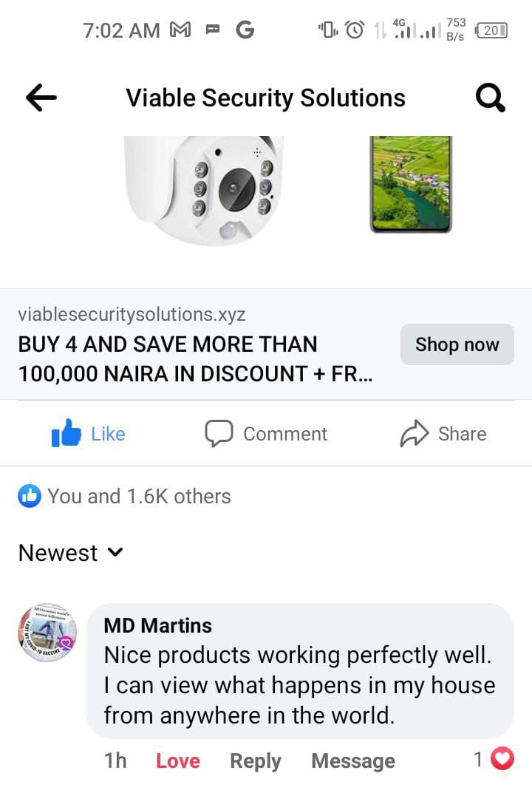Tap the alarm clock status icon

[355, 30]
